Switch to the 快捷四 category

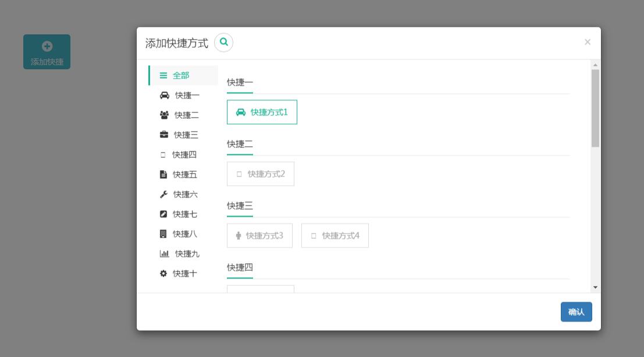click(184, 154)
